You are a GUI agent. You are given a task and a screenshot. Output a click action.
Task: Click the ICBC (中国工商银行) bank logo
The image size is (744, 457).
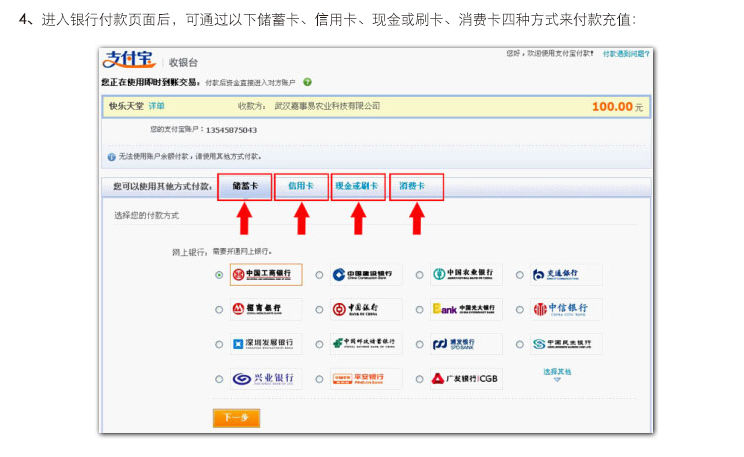point(265,274)
